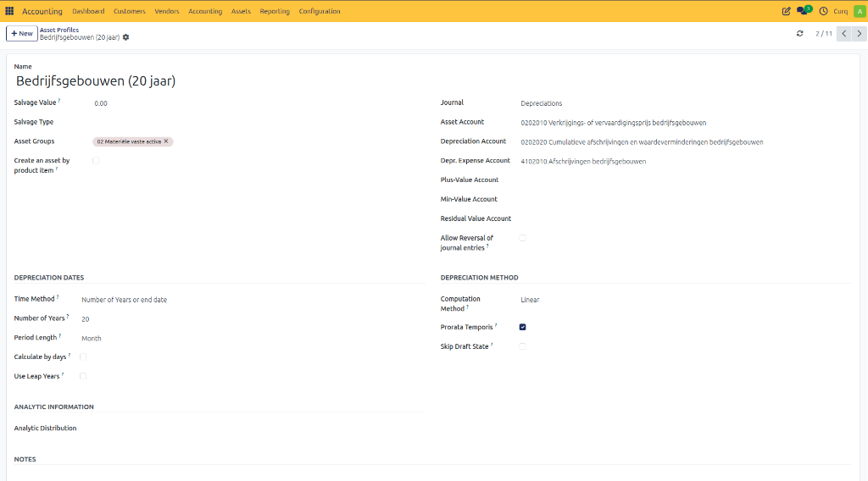Screen dimensions: 868x481
Task: Toggle Use Leap Years checkbox
Action: tap(83, 377)
